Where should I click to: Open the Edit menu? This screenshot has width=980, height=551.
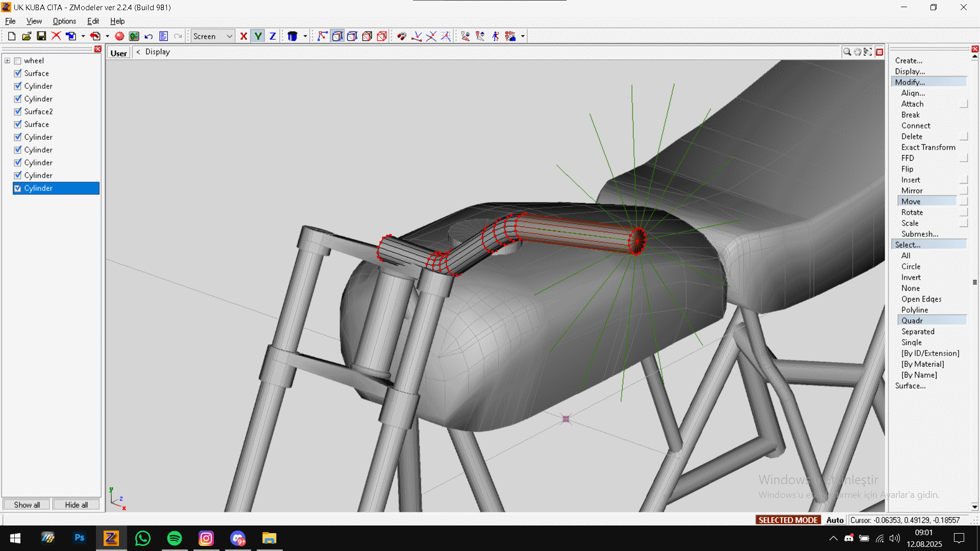click(93, 21)
